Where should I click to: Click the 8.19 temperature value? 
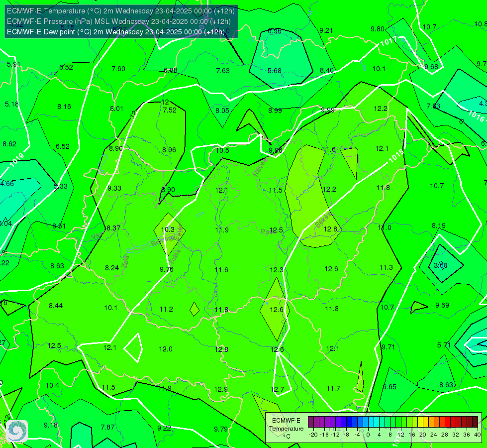pos(439,225)
